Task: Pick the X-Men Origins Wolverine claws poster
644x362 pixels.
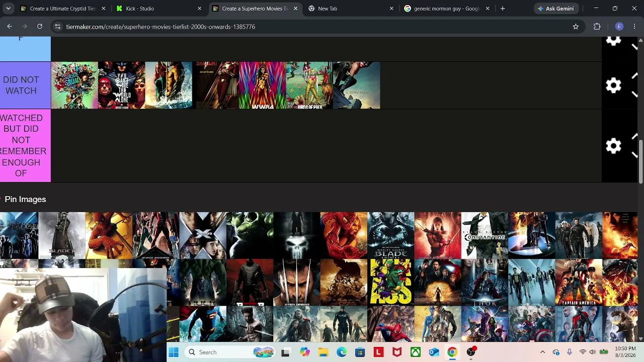Action: (x=297, y=283)
